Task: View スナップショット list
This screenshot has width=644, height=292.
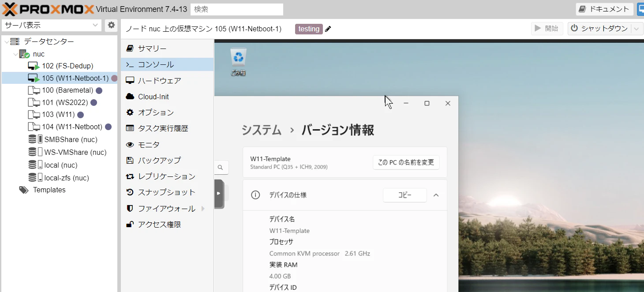Action: tap(167, 192)
